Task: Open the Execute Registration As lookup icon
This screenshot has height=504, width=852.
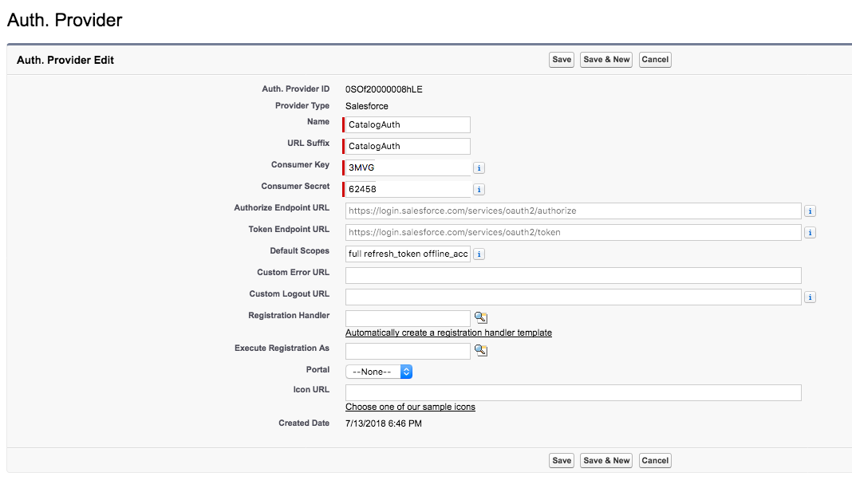Action: pos(481,350)
